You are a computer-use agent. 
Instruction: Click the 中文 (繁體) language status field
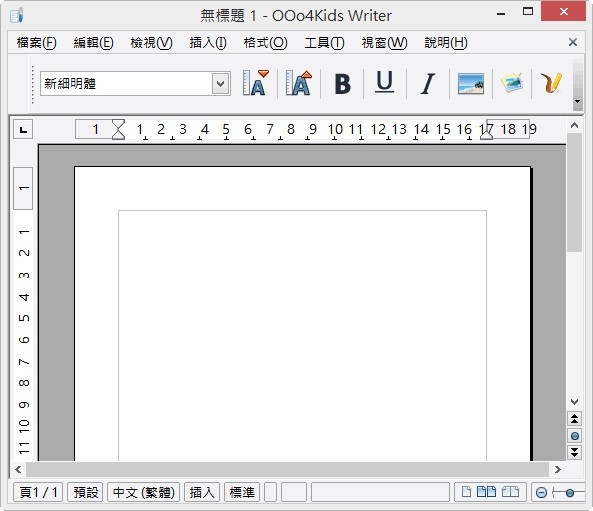(144, 492)
